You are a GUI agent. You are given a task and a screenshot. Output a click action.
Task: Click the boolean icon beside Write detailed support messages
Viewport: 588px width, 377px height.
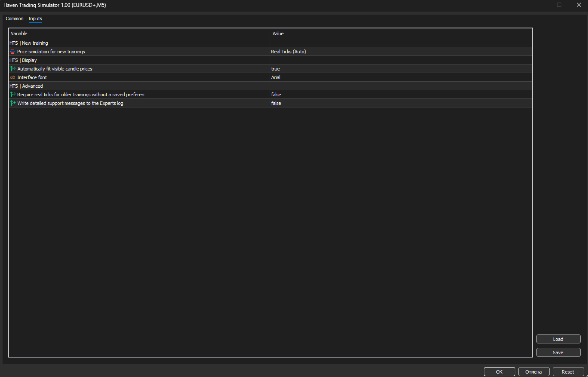point(12,103)
